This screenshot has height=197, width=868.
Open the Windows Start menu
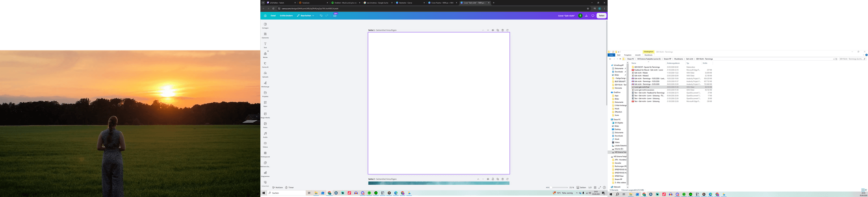tap(264, 193)
